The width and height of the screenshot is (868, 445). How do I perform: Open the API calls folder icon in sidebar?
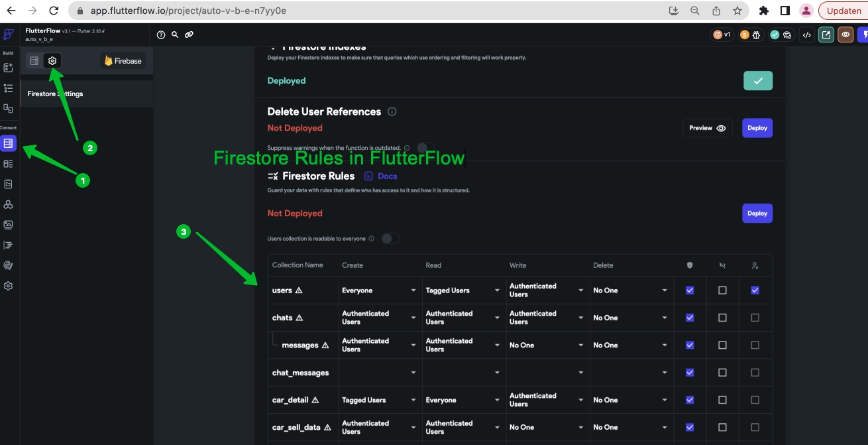coord(8,184)
